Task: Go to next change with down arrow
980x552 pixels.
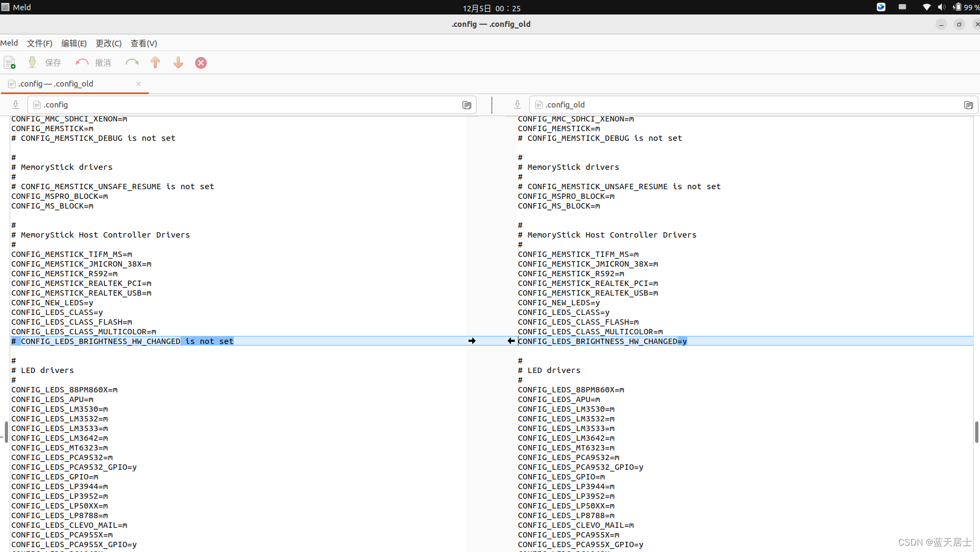Action: 178,63
